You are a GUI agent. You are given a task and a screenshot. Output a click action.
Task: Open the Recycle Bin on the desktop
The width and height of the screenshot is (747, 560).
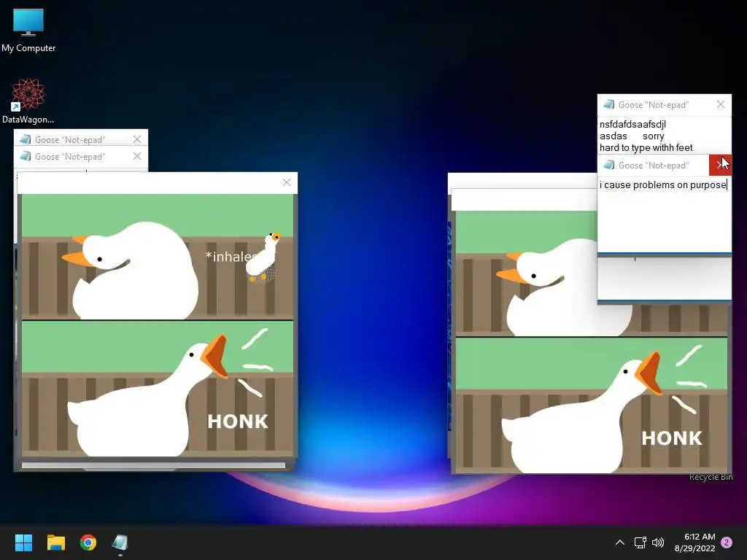[711, 477]
